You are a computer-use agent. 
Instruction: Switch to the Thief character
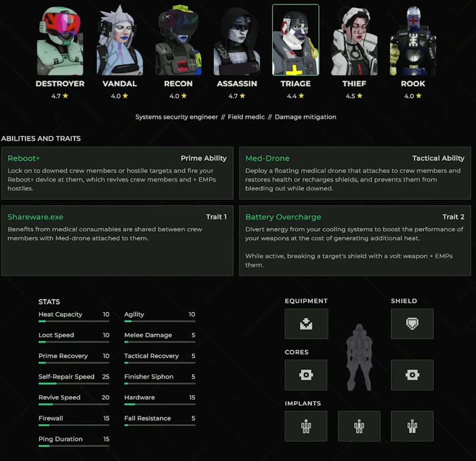(354, 41)
